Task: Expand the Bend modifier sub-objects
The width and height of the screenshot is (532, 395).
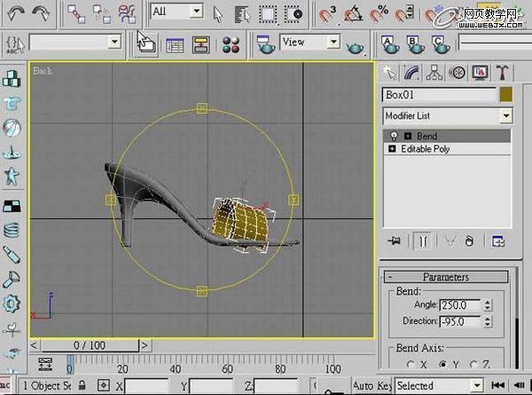Action: coord(408,136)
